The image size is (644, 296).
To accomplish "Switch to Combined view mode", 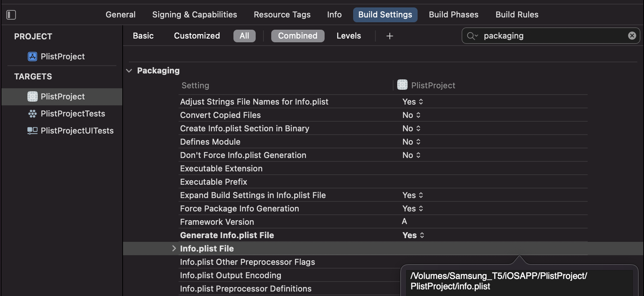I will [298, 36].
